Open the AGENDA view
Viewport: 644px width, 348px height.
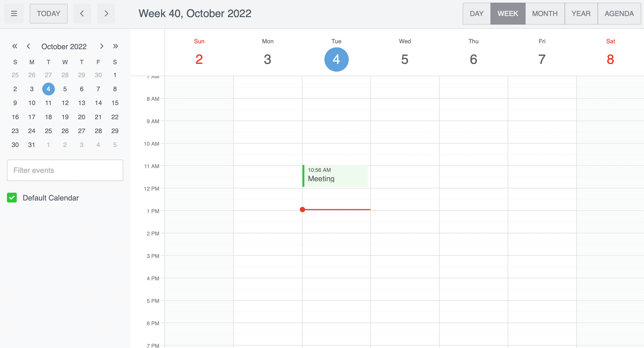tap(619, 13)
